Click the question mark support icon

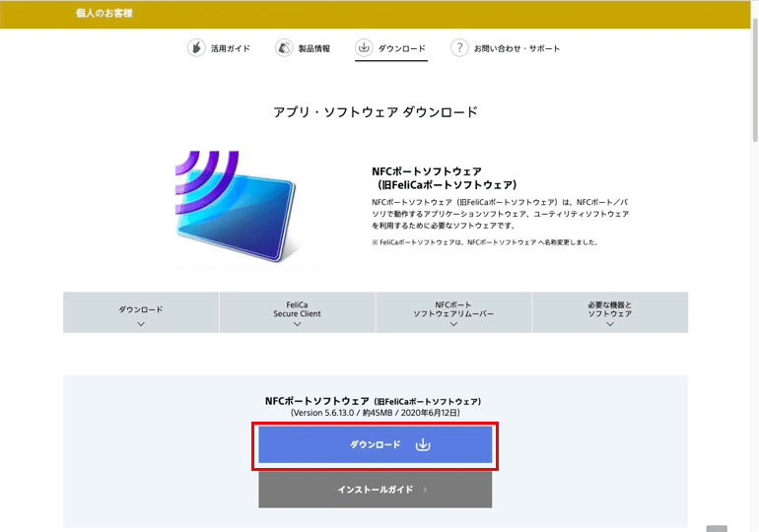459,48
